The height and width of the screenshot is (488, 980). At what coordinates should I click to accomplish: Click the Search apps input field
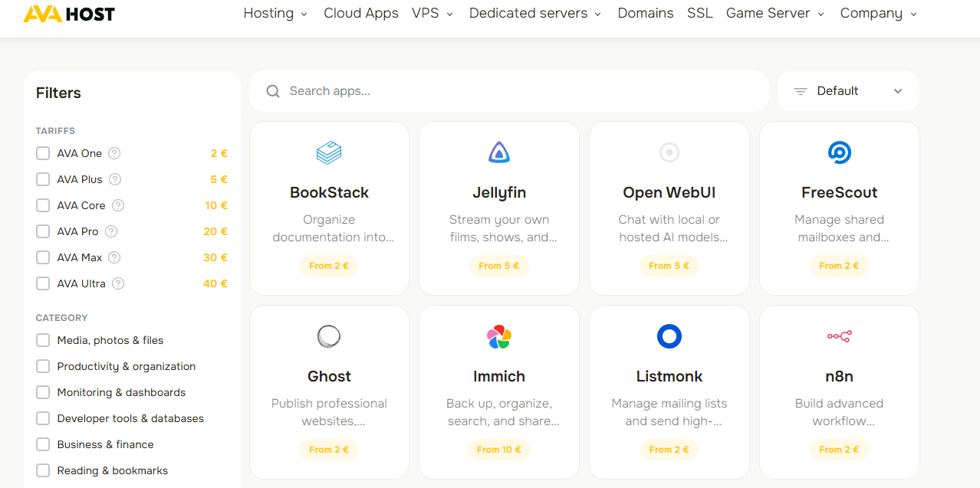click(x=509, y=91)
